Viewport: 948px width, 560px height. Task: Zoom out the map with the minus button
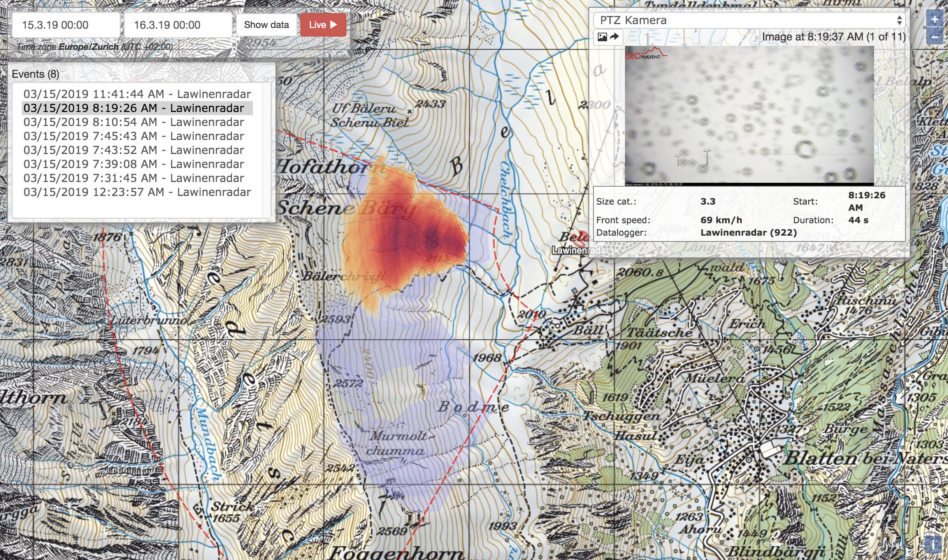(x=934, y=37)
